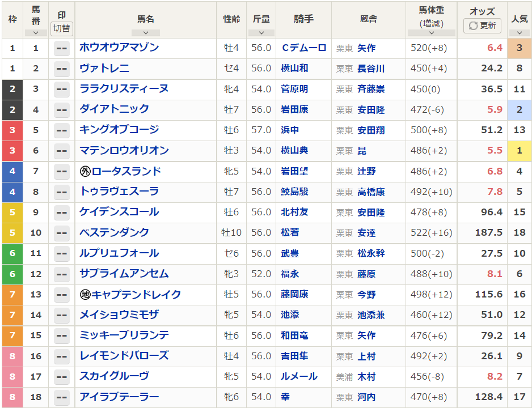The height and width of the screenshot is (408, 532).
Task: Open jockey page for 幸
Action: click(285, 397)
